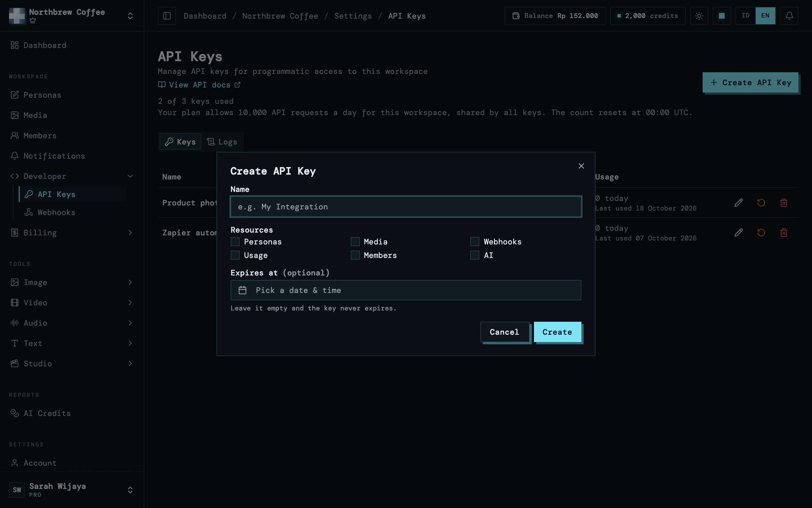Expand the Audio tools section
The width and height of the screenshot is (812, 508).
[72, 323]
